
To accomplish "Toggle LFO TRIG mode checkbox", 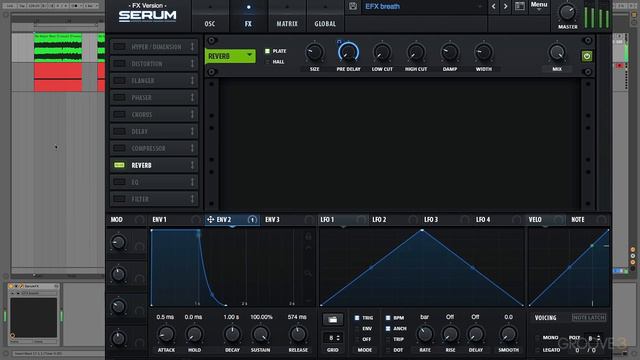I will 357,318.
